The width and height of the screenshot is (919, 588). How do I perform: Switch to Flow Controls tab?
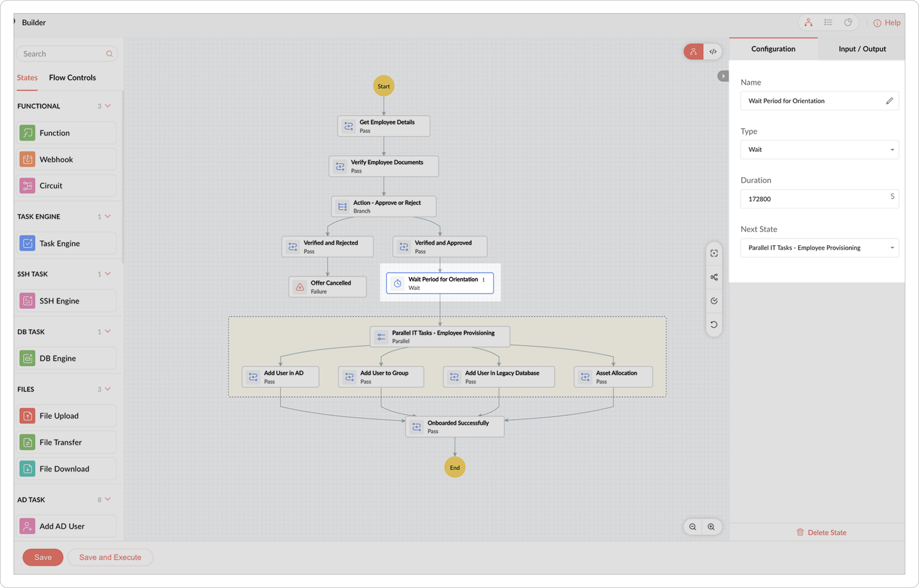[x=72, y=77]
